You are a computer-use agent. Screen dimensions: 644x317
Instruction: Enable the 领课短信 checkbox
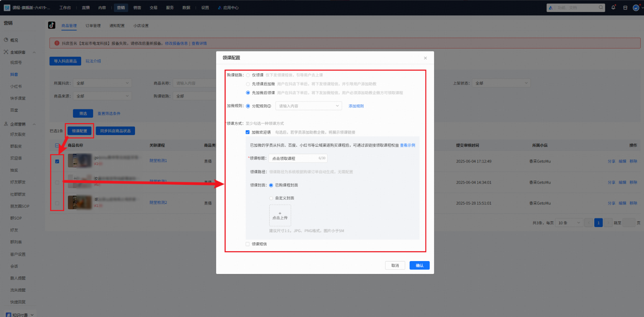248,244
